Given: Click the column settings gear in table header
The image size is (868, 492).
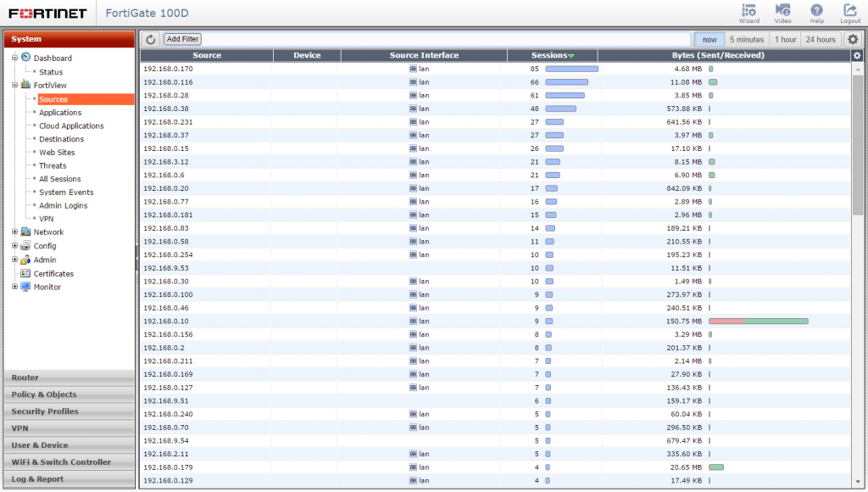Looking at the screenshot, I should [857, 55].
